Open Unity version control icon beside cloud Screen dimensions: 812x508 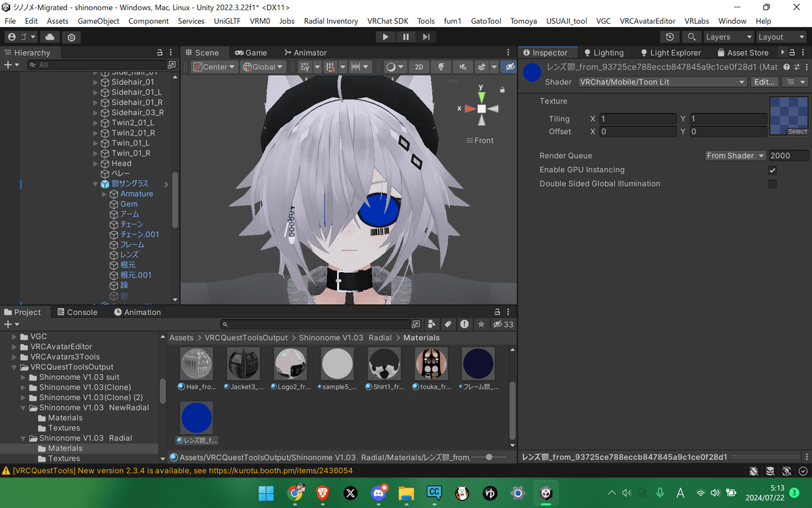72,37
